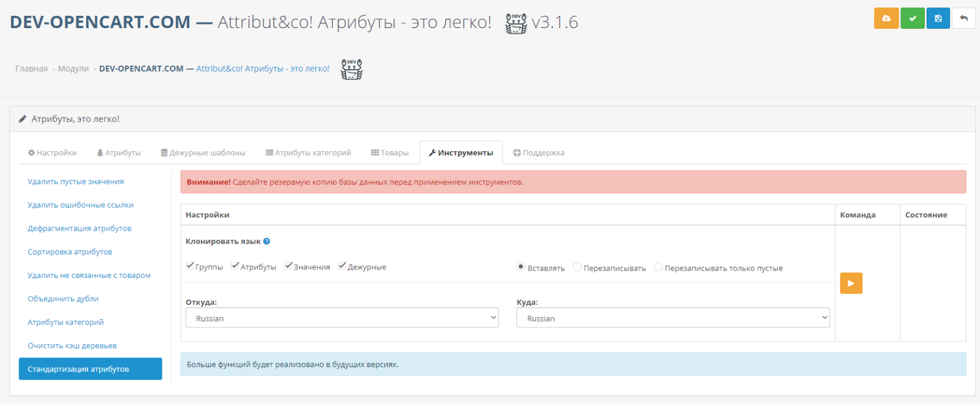Open the Откуда language dropdown
Screen dimensions: 980x404
pos(342,318)
